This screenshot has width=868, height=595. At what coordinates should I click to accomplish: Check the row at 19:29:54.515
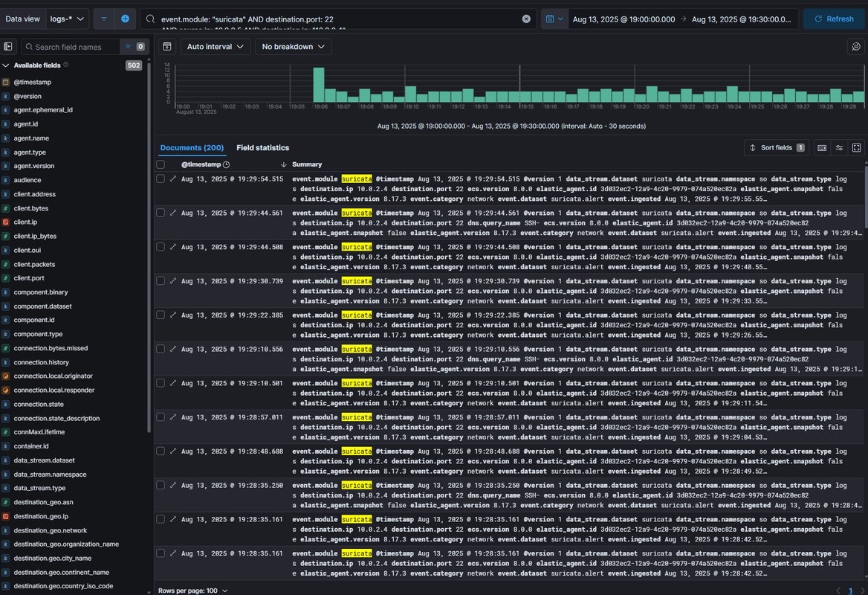click(x=161, y=179)
